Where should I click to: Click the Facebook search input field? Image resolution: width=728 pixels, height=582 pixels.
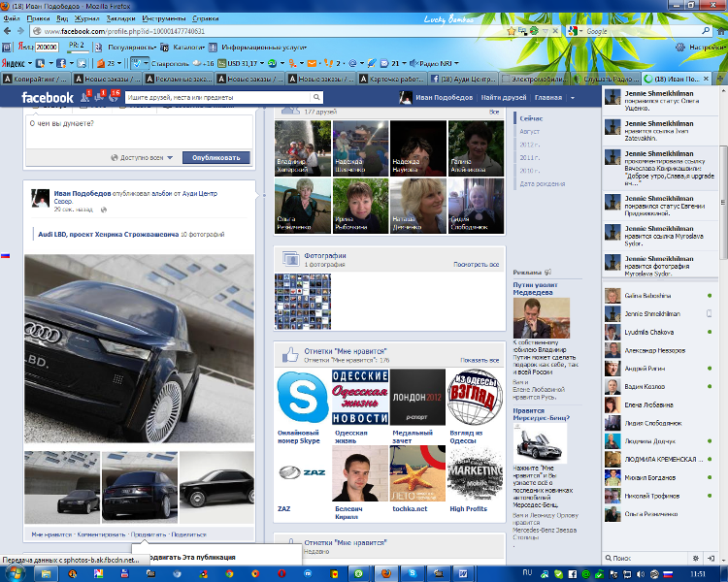coord(218,97)
